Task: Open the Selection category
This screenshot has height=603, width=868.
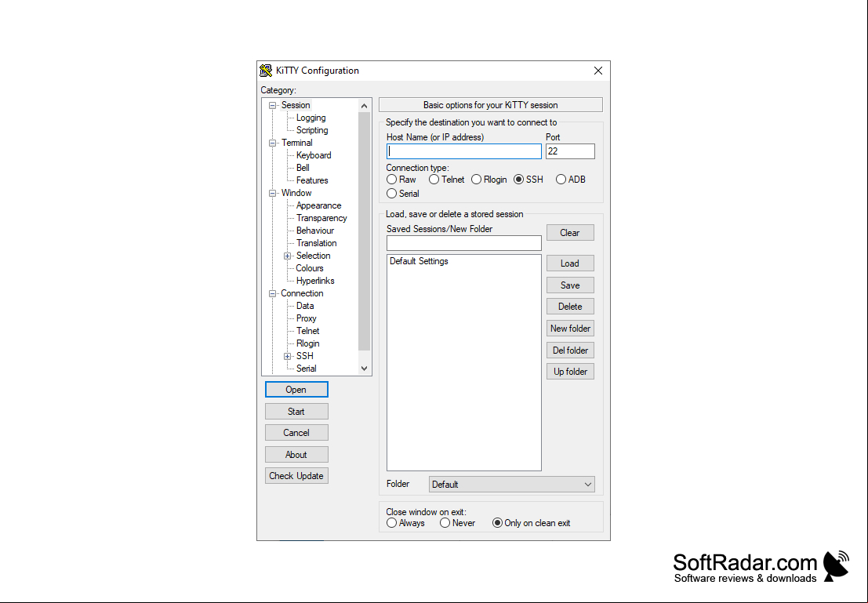Action: [x=314, y=256]
